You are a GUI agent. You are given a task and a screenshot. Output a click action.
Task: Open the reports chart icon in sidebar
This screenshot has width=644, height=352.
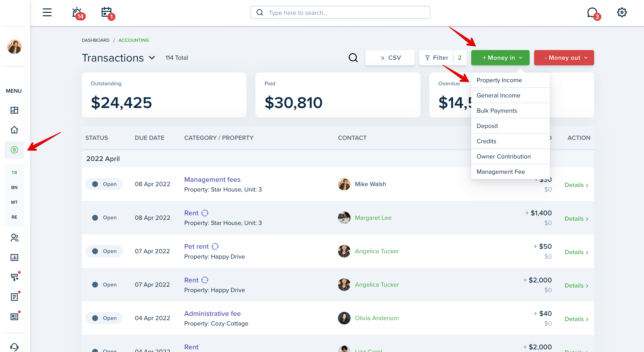click(14, 257)
